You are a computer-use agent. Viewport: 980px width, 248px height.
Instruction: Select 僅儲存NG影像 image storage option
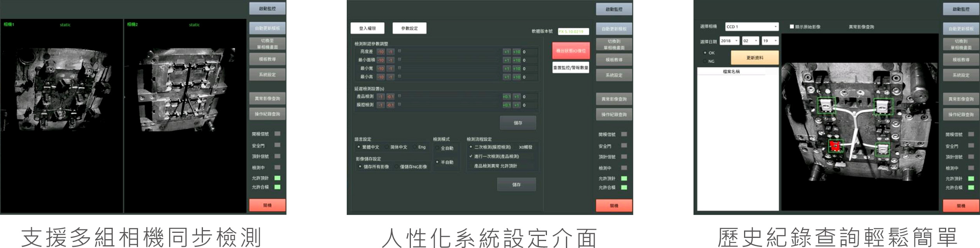pos(397,166)
